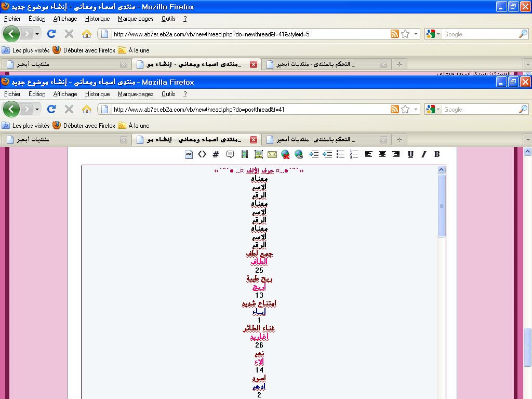Click 'Débuter avec Firefox' bookmark in front window
The width and height of the screenshot is (532, 399).
click(89, 126)
